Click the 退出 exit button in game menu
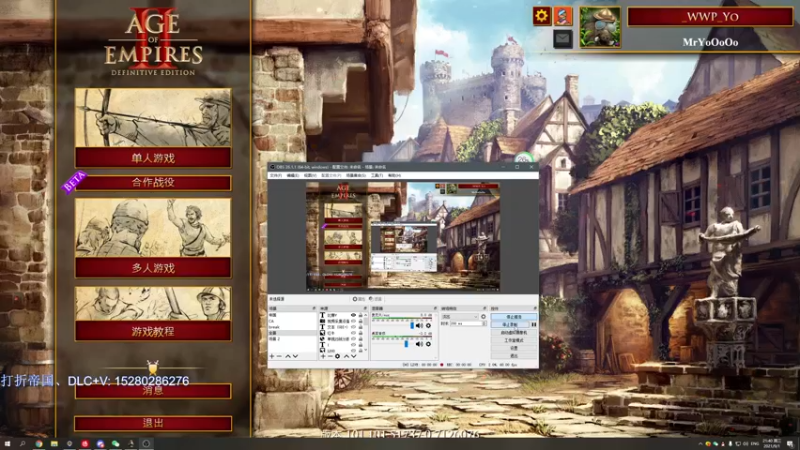 [x=153, y=423]
